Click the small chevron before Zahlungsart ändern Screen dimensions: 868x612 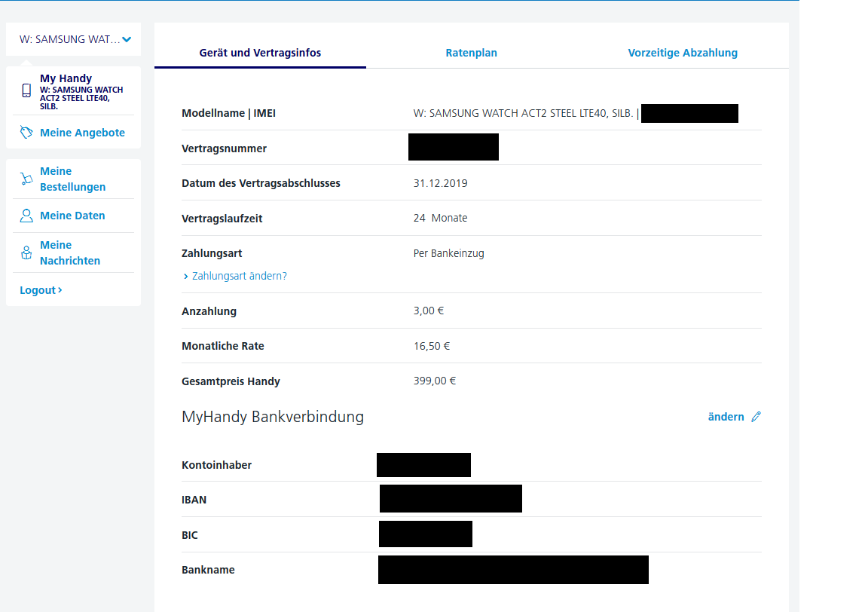click(x=185, y=277)
